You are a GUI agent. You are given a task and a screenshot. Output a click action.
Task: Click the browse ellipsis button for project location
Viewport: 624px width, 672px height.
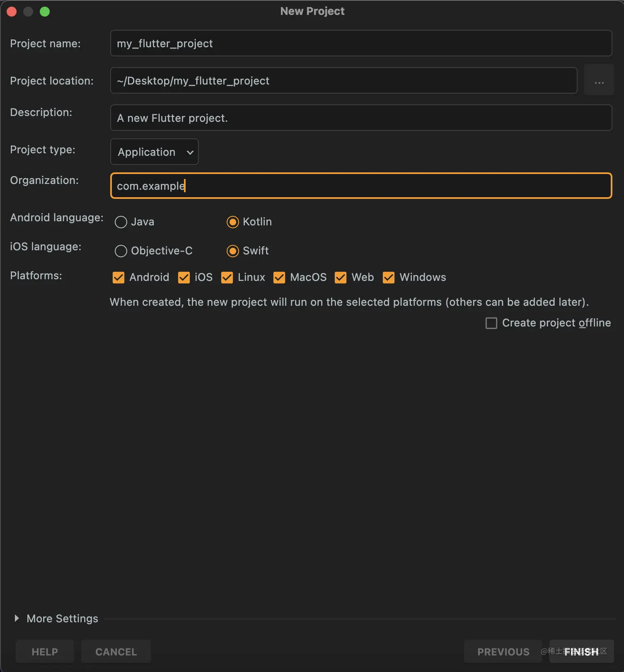(x=599, y=80)
